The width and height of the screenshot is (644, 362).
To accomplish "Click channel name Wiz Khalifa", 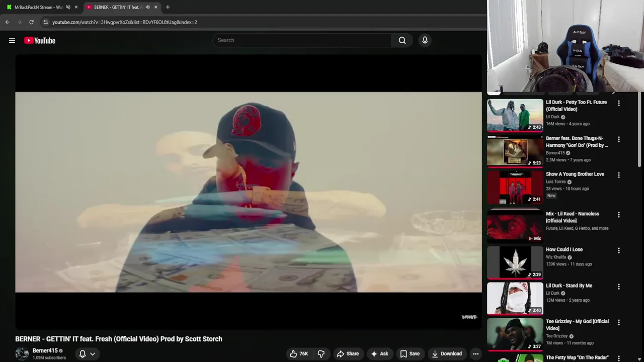I will tap(556, 257).
